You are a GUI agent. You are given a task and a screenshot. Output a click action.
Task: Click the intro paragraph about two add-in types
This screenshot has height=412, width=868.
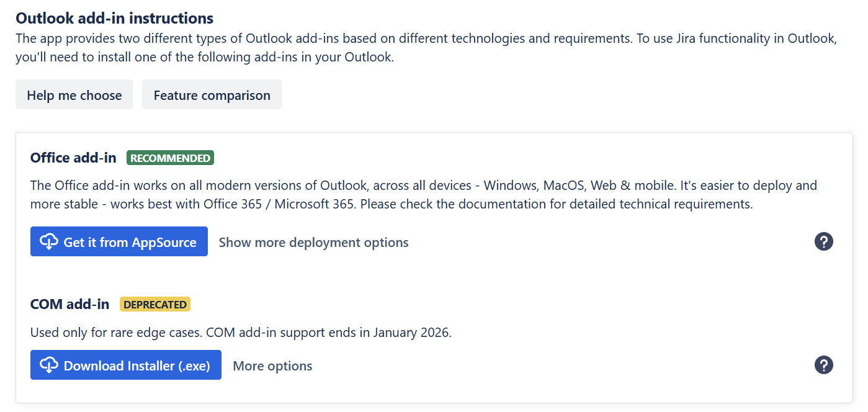click(x=426, y=48)
